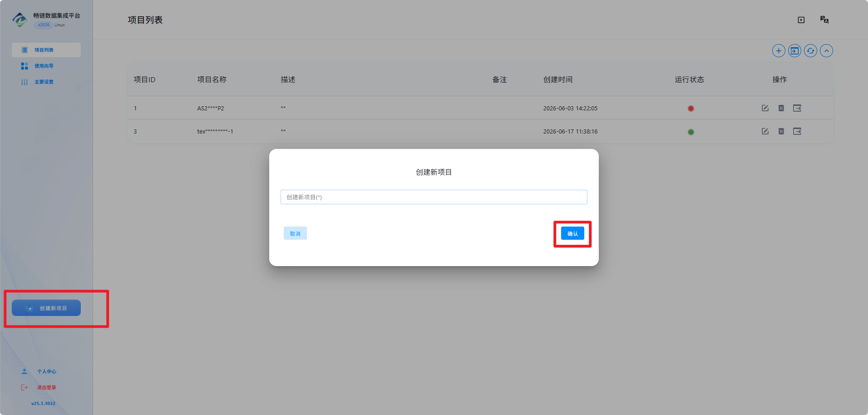Edit the AS2****P2 project with pencil icon
The height and width of the screenshot is (415, 868).
pos(765,108)
